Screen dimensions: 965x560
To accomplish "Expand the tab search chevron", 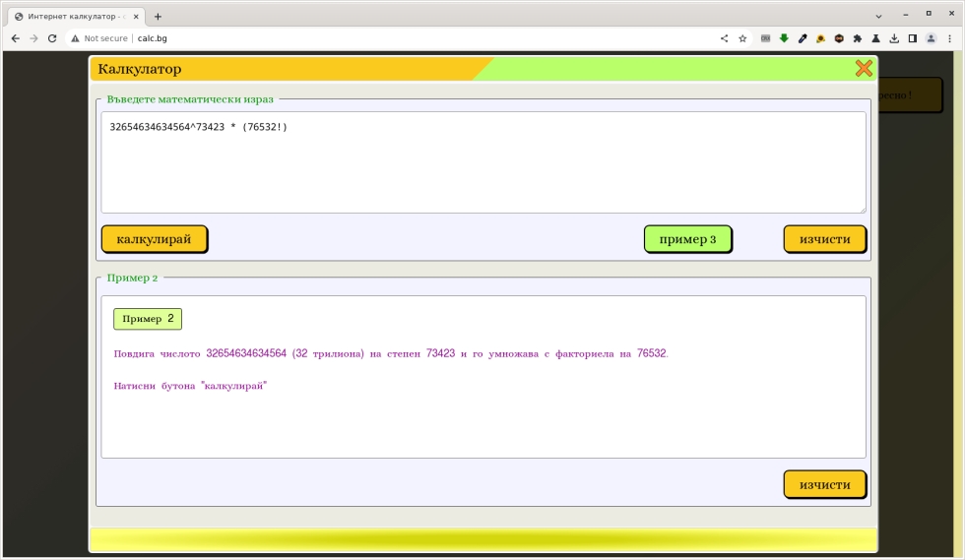I will point(879,16).
